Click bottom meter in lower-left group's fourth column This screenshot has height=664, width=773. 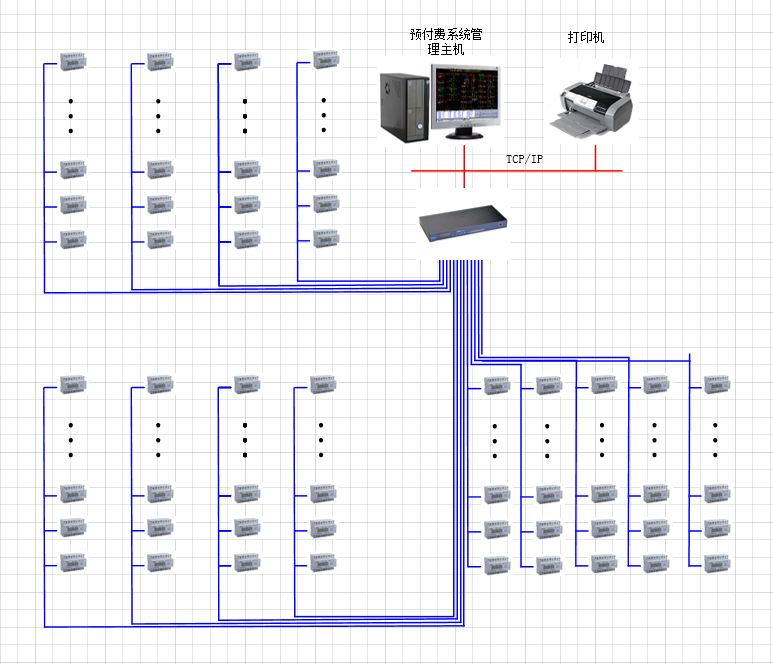323,561
